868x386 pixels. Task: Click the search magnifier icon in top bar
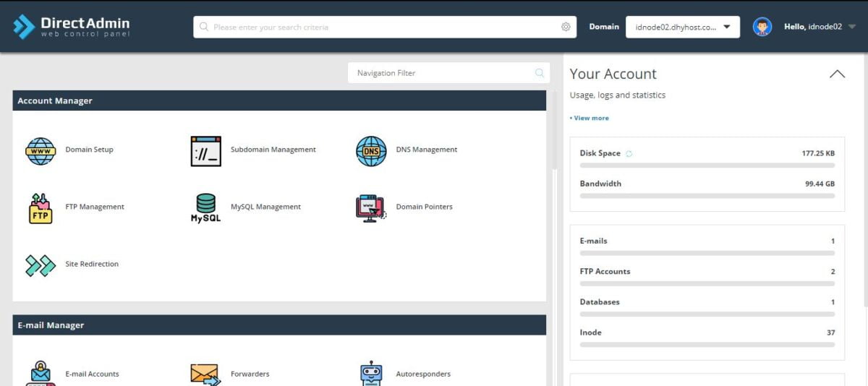pos(204,27)
